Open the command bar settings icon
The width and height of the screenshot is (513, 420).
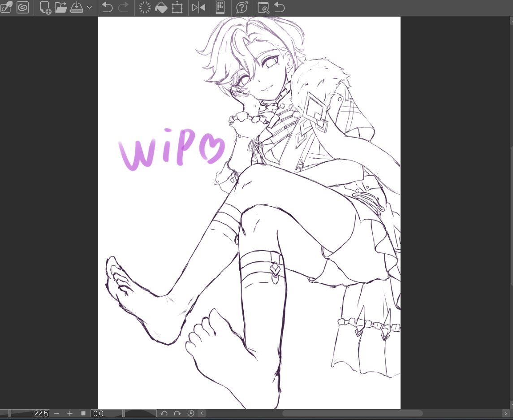(x=263, y=7)
